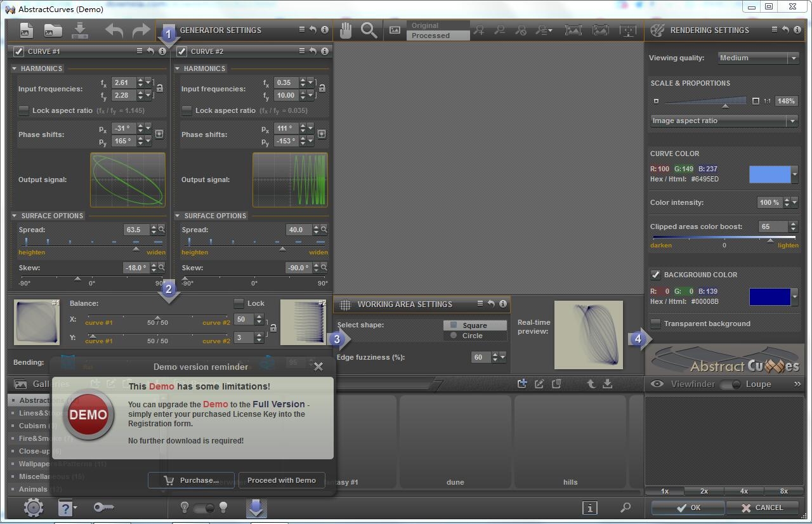Enable Transparent background checkbox
Viewport: 812px width, 524px height.
click(x=656, y=324)
